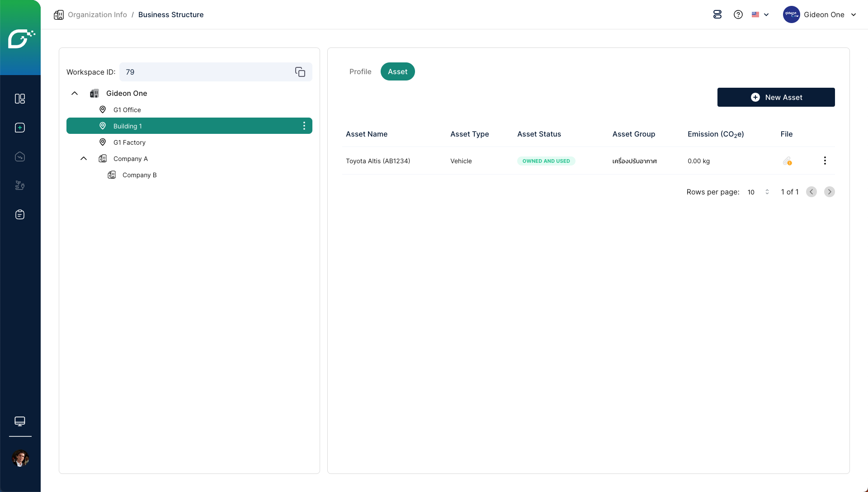The height and width of the screenshot is (492, 868).
Task: Open the Building 1 three-dot options menu
Action: (304, 126)
